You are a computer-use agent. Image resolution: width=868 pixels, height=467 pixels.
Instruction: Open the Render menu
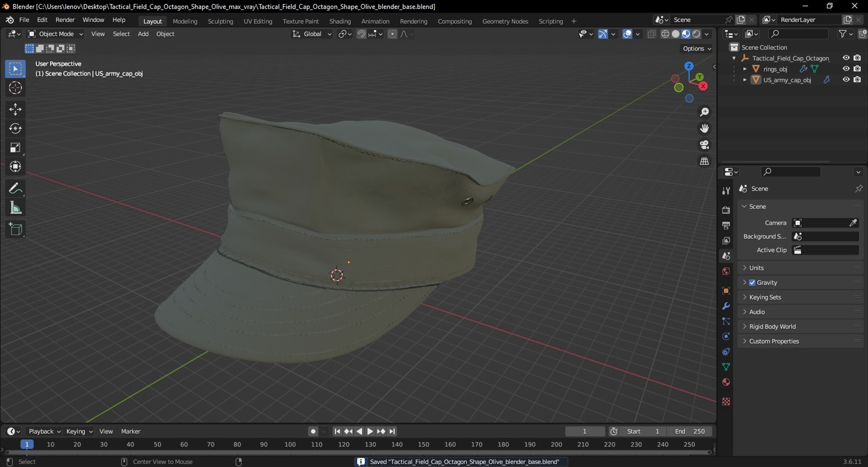65,20
